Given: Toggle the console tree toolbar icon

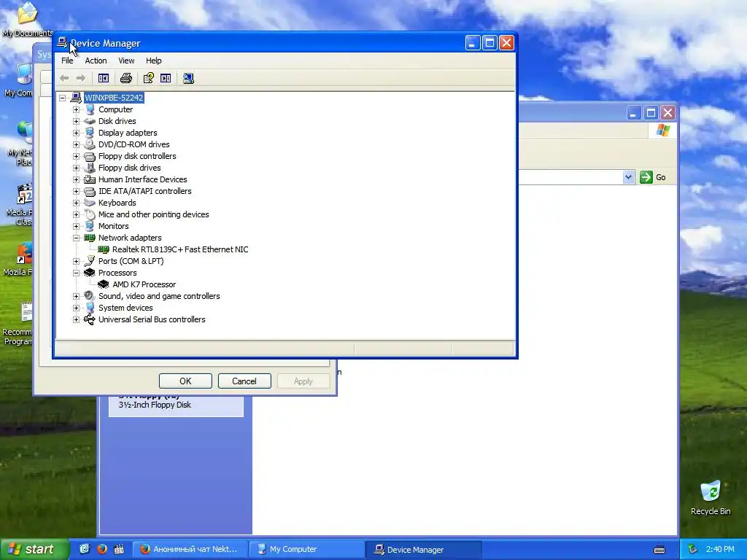Looking at the screenshot, I should 104,78.
